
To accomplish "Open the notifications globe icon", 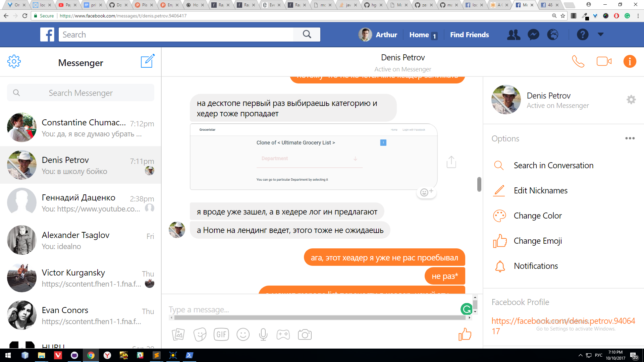I will pos(553,35).
